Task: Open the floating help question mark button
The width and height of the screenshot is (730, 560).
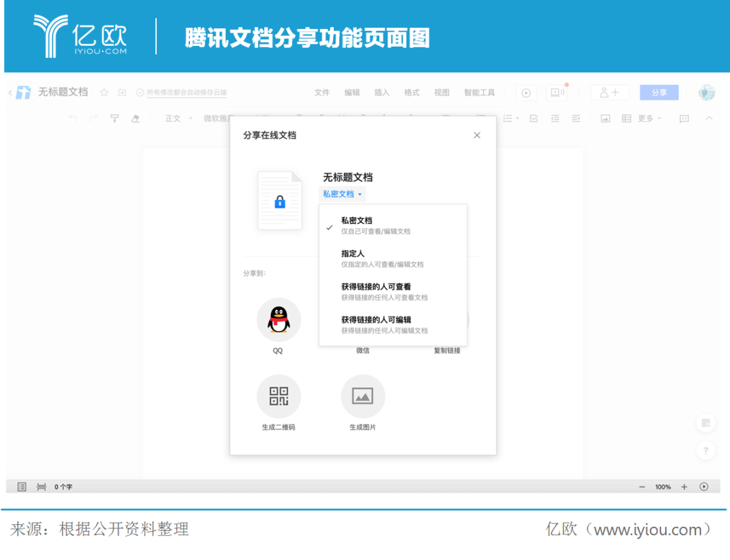Action: (706, 451)
